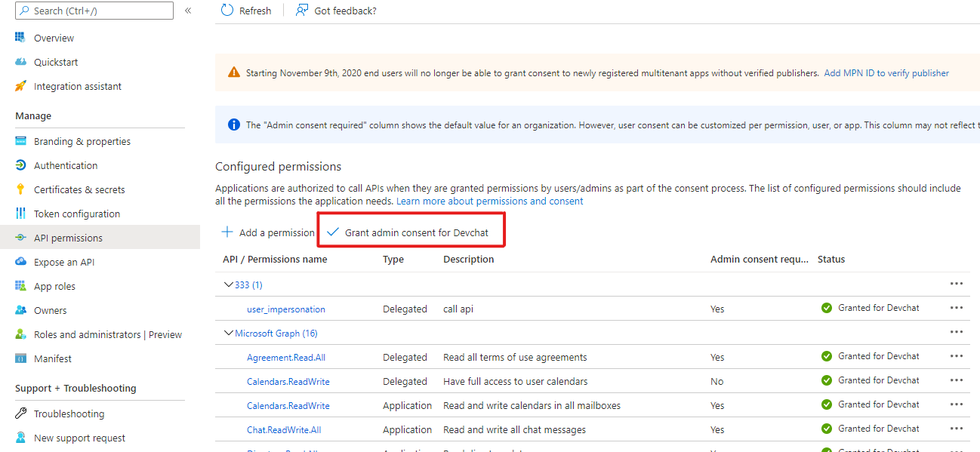This screenshot has height=452, width=980.
Task: Open Learn more about permissions and consent
Action: pyautogui.click(x=490, y=201)
